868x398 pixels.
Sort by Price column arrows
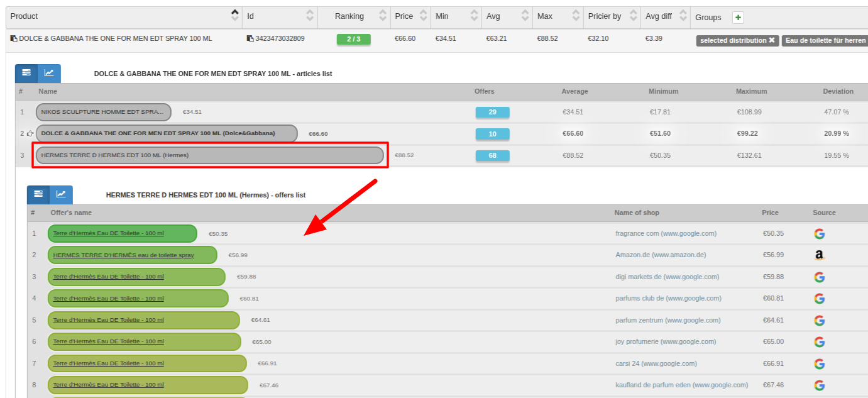pos(424,16)
